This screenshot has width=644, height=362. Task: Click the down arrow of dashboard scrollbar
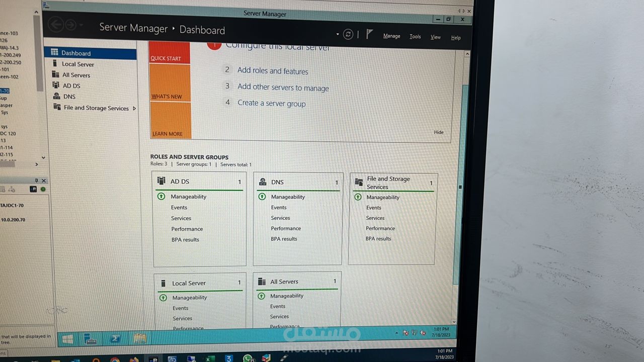coord(453,321)
